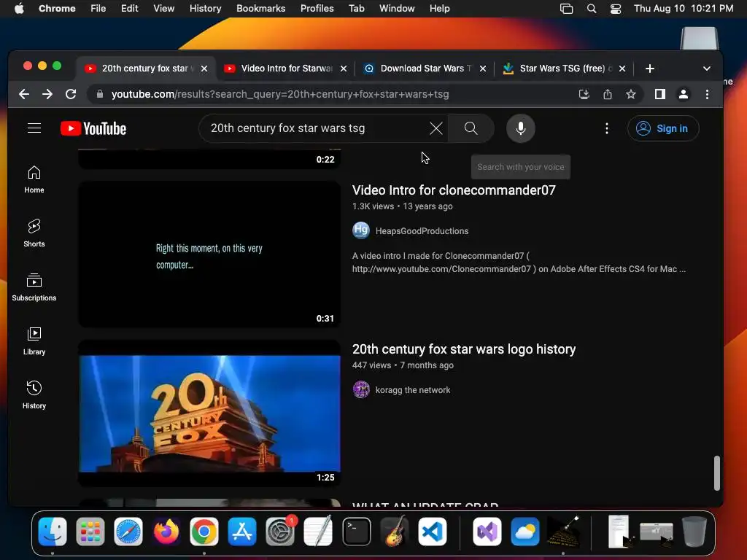The width and height of the screenshot is (747, 560).
Task: Open the History menu in menu bar
Action: (205, 9)
